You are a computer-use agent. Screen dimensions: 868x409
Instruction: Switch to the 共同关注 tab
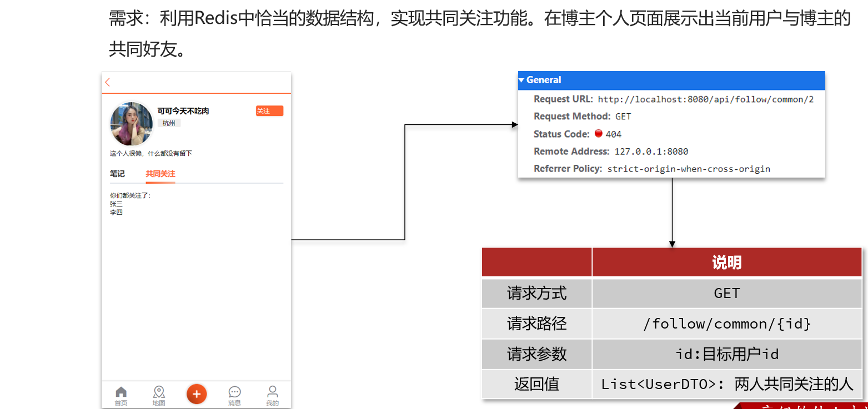pyautogui.click(x=160, y=174)
